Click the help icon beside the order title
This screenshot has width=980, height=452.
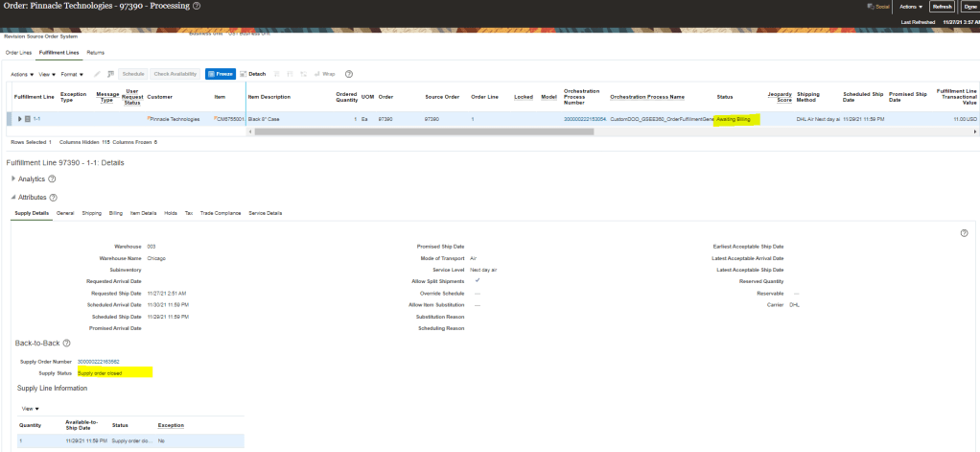point(197,6)
